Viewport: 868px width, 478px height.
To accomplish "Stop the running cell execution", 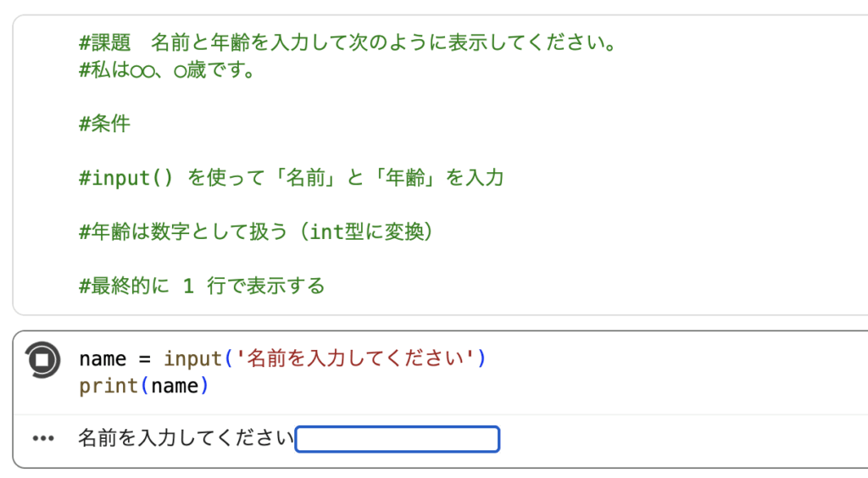I will click(x=42, y=359).
